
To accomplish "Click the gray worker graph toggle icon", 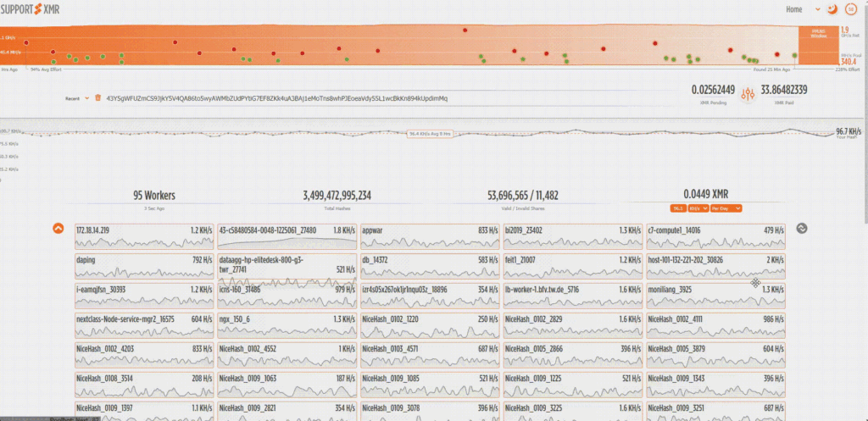I will point(802,228).
